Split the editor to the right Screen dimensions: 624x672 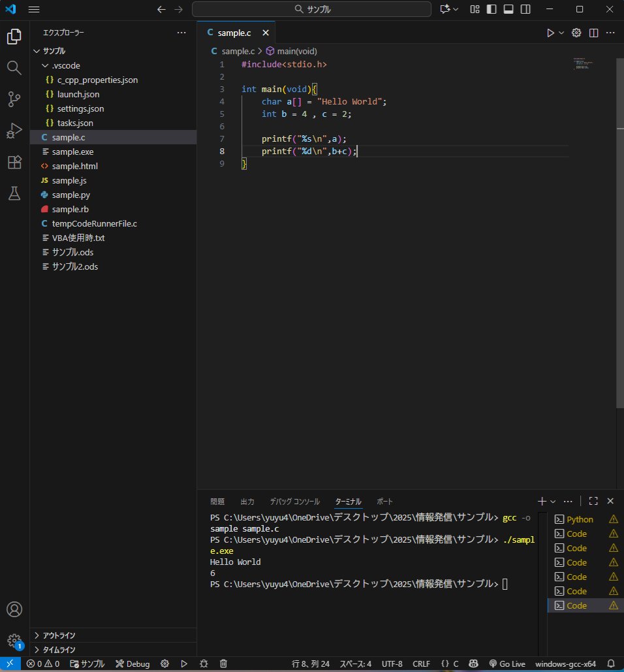coord(593,33)
